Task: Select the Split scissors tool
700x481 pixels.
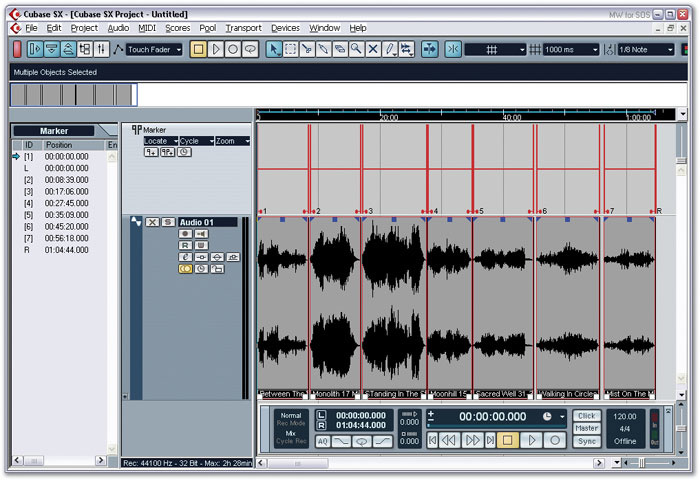Action: (307, 49)
